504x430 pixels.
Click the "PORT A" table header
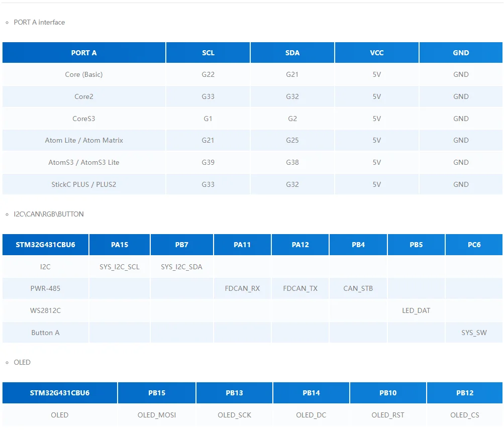point(84,53)
